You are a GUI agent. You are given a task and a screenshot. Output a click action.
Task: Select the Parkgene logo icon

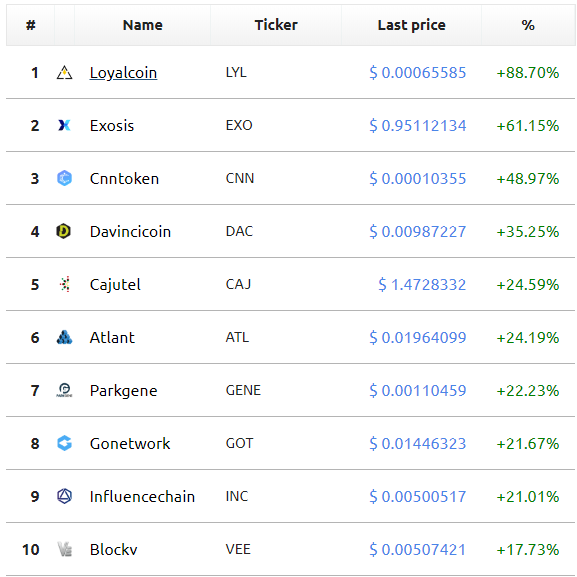(x=64, y=390)
